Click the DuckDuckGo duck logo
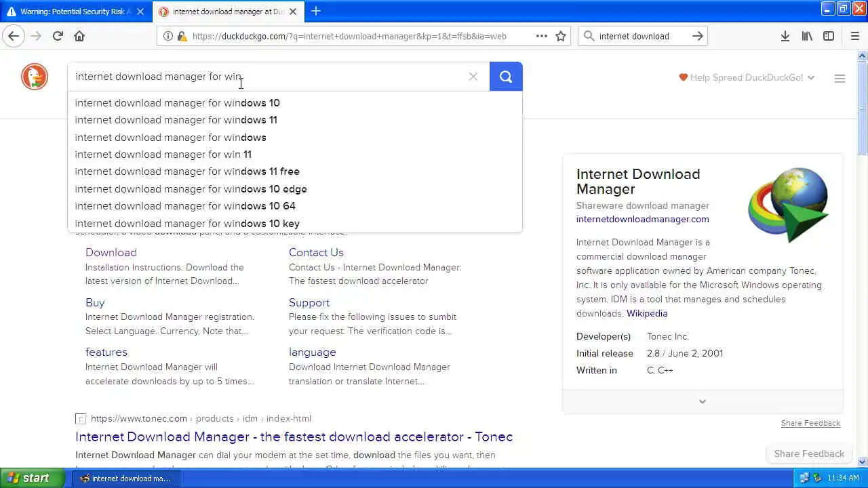 pyautogui.click(x=35, y=77)
